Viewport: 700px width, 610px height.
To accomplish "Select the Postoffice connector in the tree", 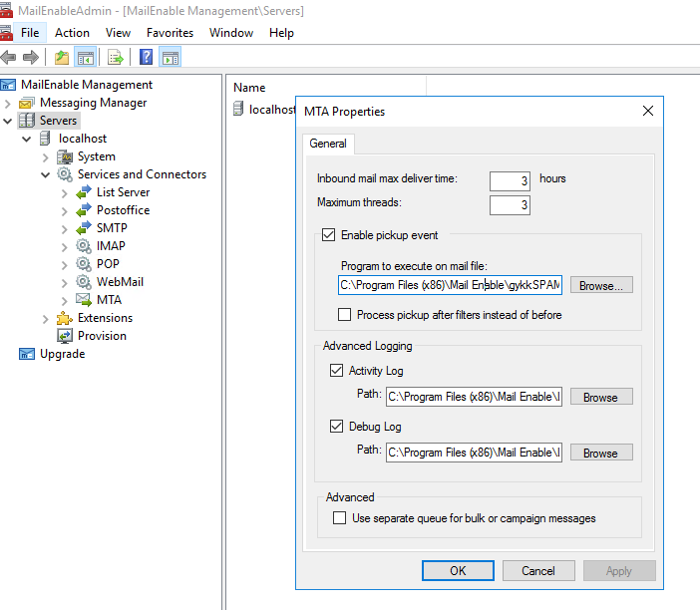I will pyautogui.click(x=123, y=210).
